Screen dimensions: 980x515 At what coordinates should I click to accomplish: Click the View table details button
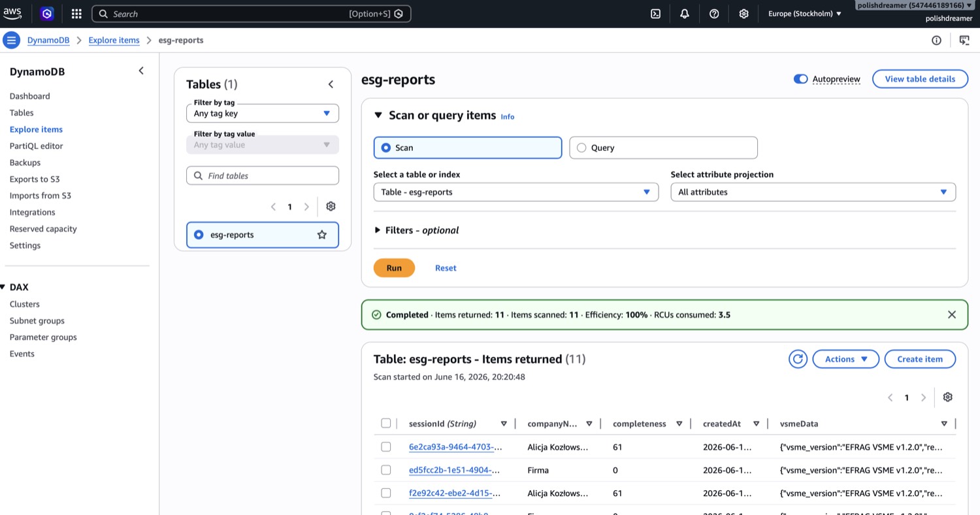[x=920, y=79]
